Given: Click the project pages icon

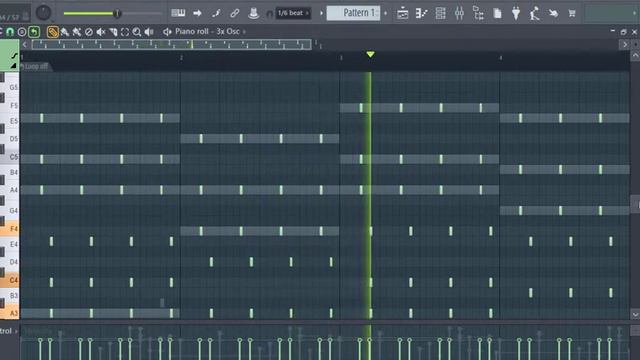Looking at the screenshot, I should click(497, 13).
